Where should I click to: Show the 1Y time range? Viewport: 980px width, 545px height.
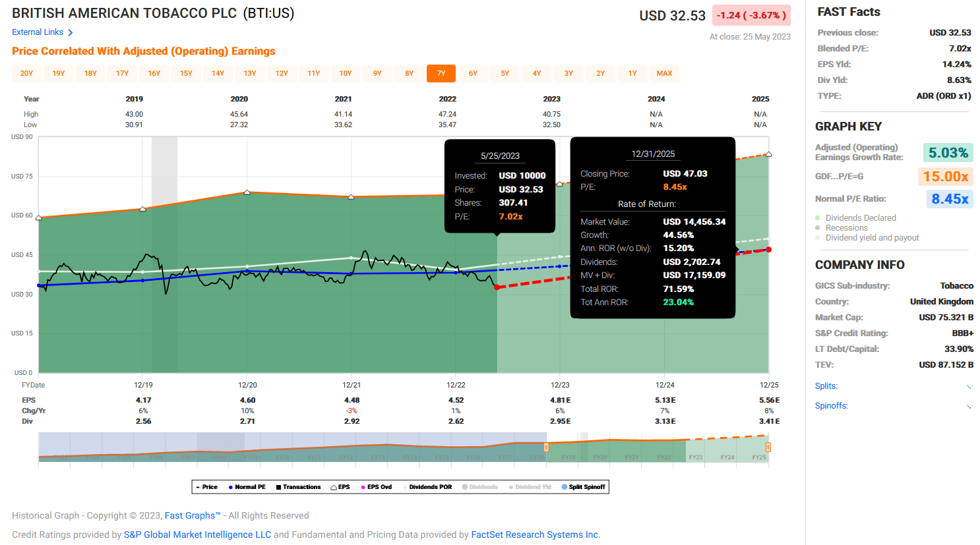pos(632,73)
